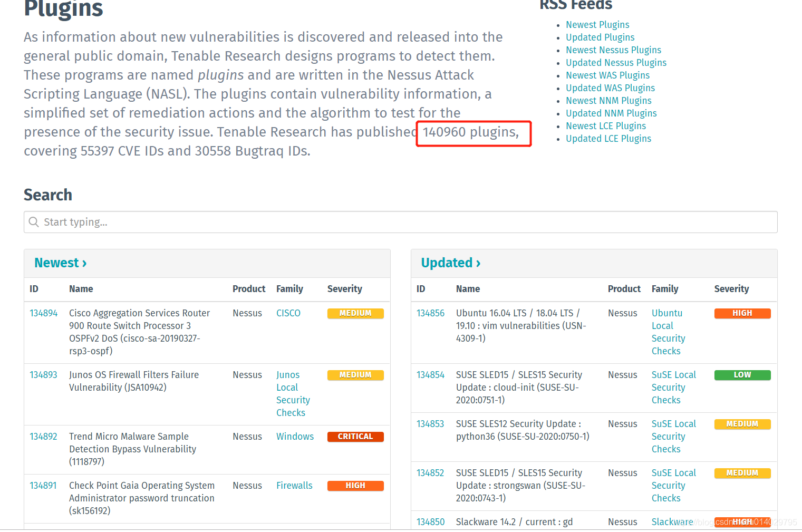The image size is (802, 532).
Task: Click LOW severity badge for cloud-init update
Action: (x=742, y=375)
